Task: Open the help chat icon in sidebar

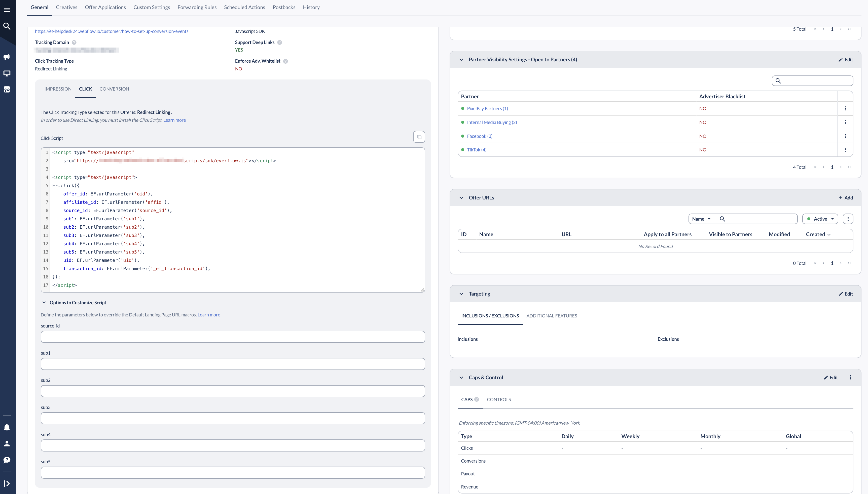Action: tap(7, 460)
